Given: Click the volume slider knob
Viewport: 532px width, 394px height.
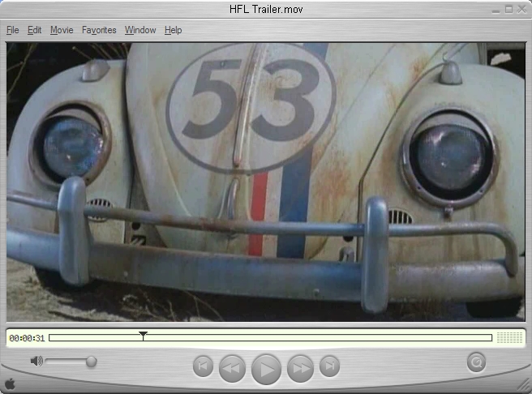Looking at the screenshot, I should click(x=91, y=362).
